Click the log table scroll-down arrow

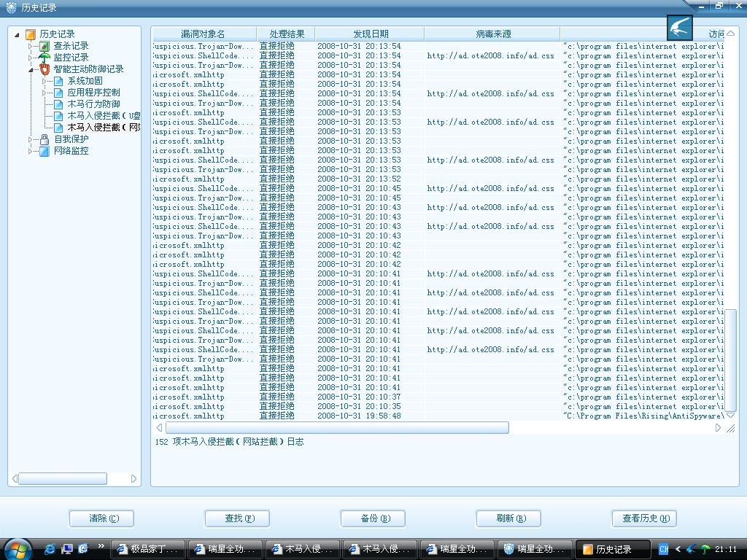730,415
